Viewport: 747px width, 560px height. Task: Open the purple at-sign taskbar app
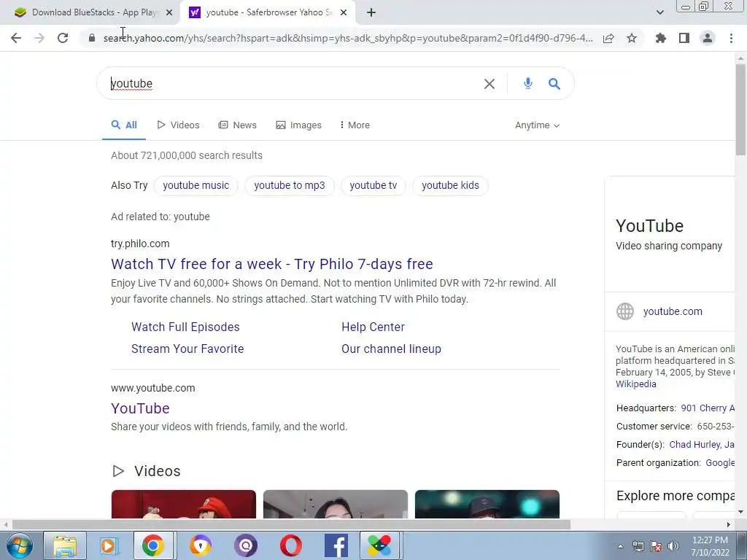(x=246, y=545)
